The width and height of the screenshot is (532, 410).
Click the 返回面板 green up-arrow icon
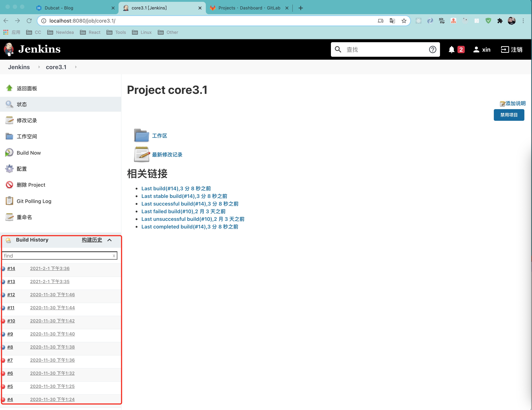9,88
